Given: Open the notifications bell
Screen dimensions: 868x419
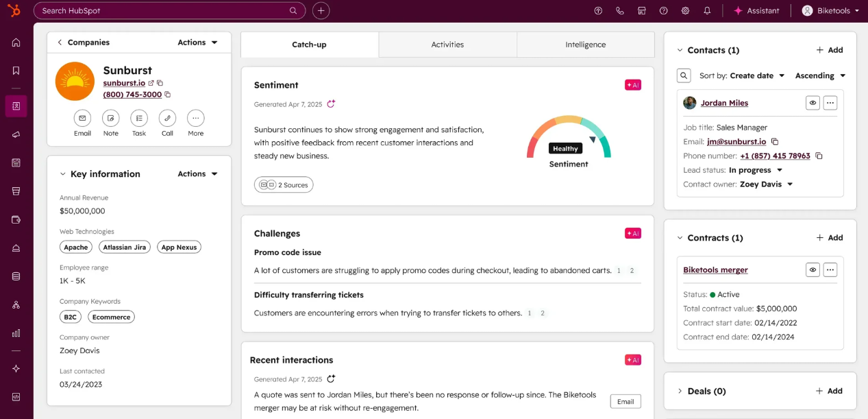Looking at the screenshot, I should click(x=706, y=10).
